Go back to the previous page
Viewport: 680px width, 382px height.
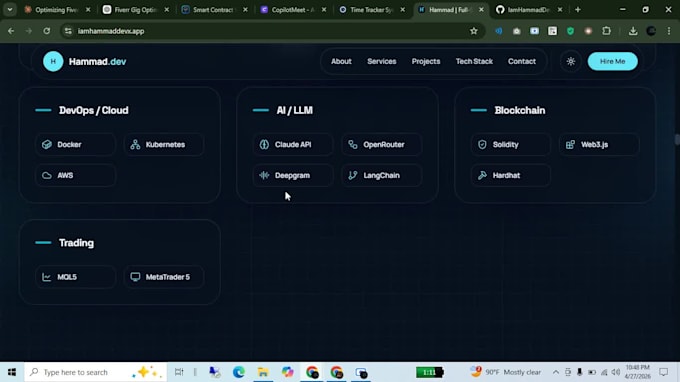click(11, 31)
